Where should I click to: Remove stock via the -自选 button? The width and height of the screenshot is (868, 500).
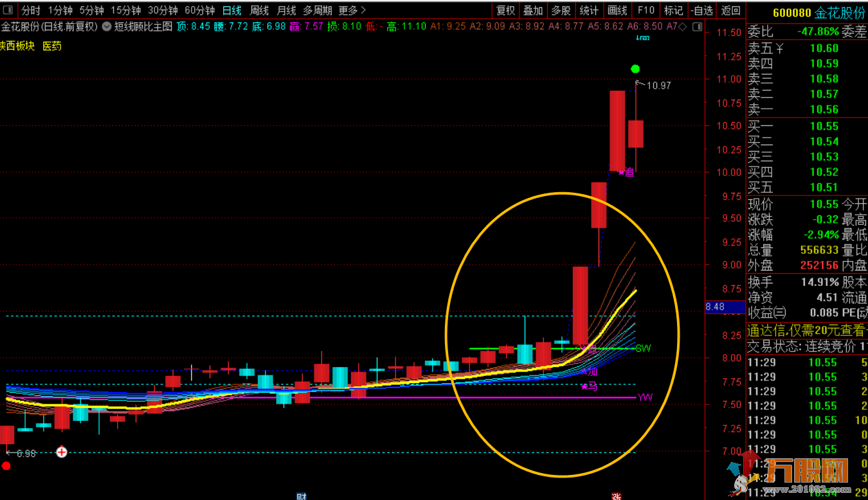701,10
